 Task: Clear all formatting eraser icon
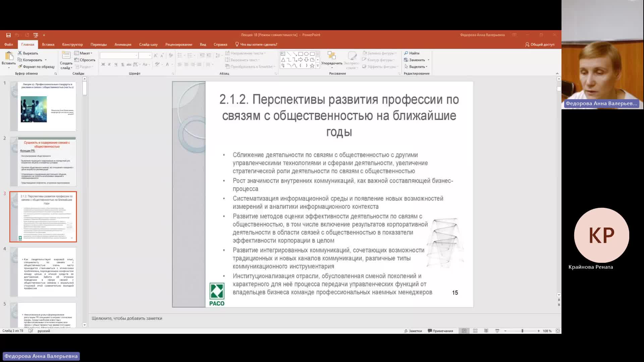tap(171, 55)
